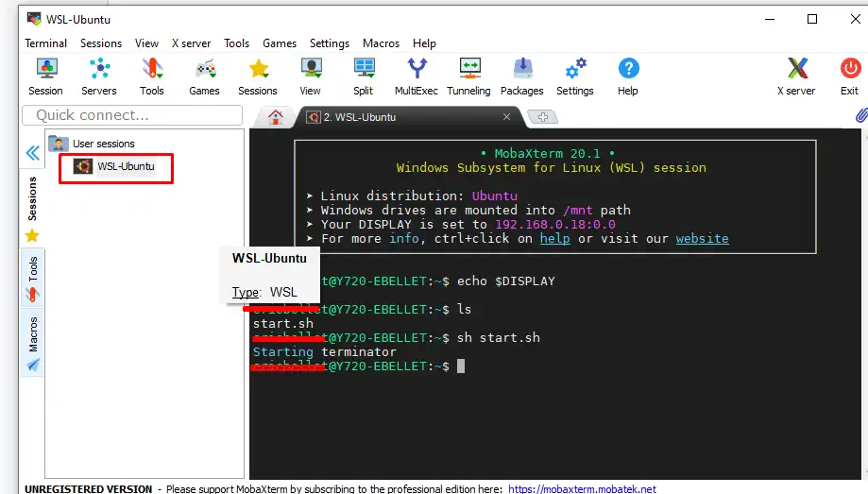Open a new tab with plus icon
The width and height of the screenshot is (868, 494).
coord(543,117)
